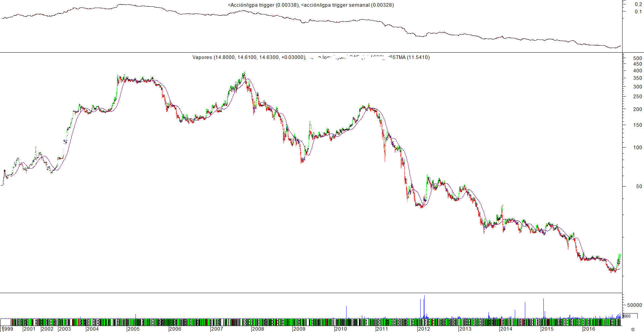Click the 2004 year label on the time axis
The height and width of the screenshot is (332, 644).
coord(93,329)
